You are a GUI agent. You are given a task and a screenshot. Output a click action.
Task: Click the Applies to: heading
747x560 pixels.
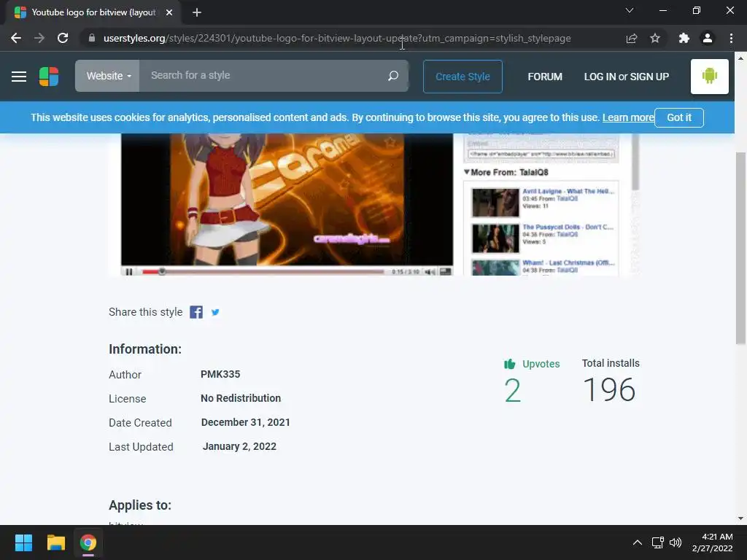[x=139, y=505]
